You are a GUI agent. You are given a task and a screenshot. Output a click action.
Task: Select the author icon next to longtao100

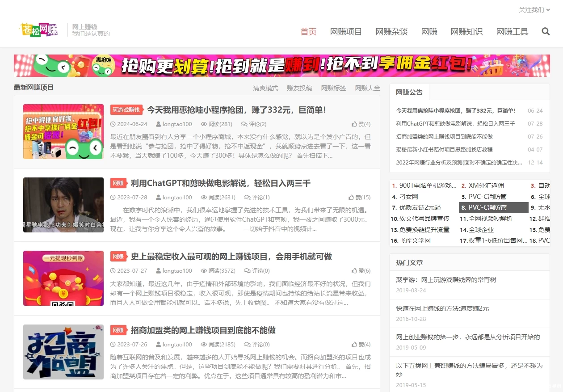tap(157, 124)
